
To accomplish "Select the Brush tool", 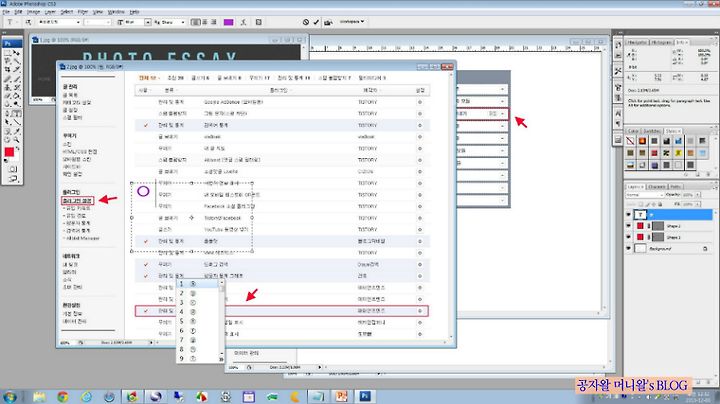I will click(x=17, y=79).
